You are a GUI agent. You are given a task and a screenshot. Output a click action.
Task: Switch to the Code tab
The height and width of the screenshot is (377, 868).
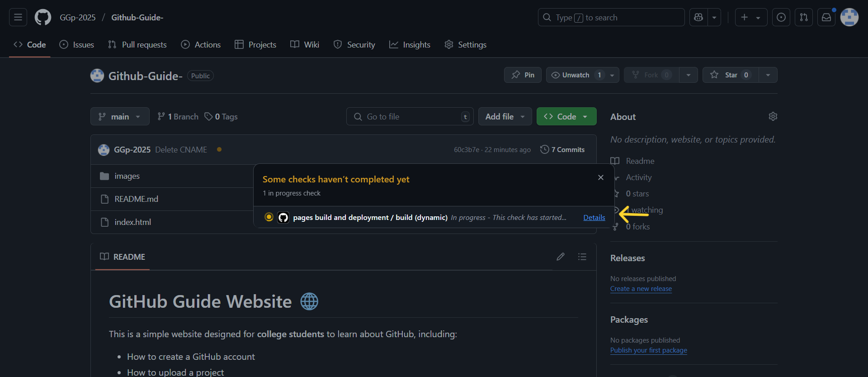(30, 44)
